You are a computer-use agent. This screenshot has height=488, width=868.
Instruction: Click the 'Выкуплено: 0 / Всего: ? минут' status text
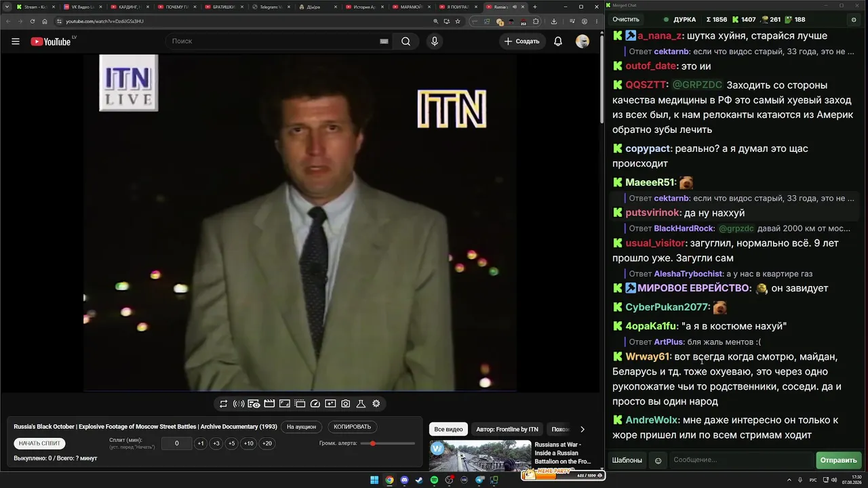[x=56, y=458]
